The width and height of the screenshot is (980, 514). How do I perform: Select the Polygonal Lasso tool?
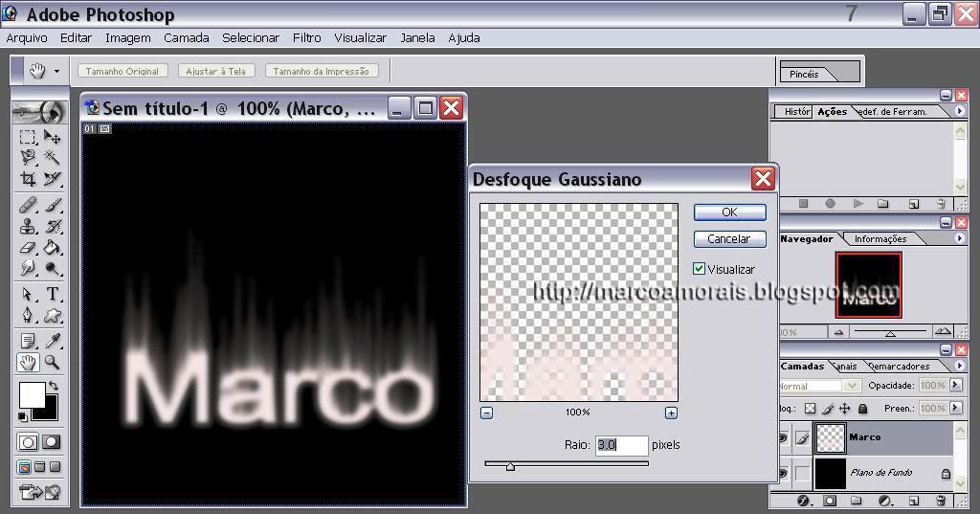tap(28, 158)
